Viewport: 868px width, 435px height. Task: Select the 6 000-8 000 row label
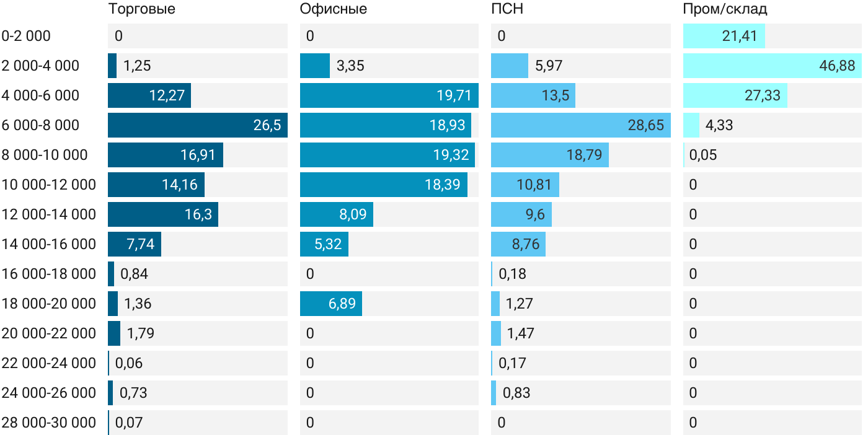[x=40, y=125]
